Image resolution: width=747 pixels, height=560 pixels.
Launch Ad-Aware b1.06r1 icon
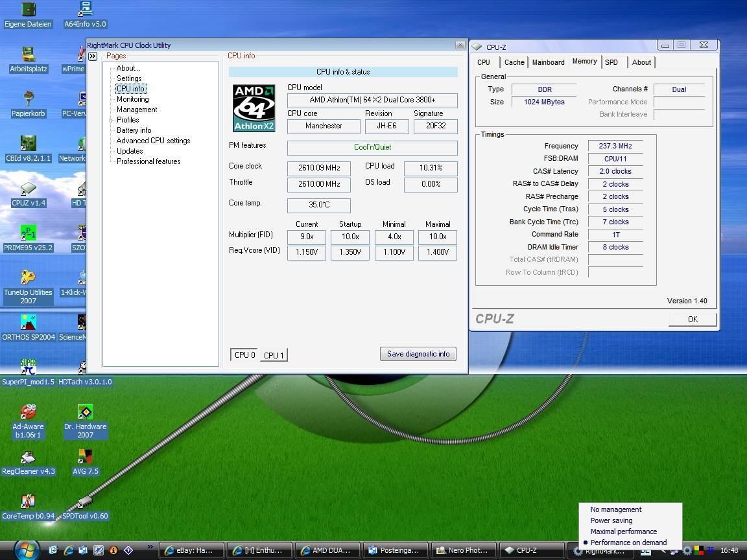[x=28, y=422]
